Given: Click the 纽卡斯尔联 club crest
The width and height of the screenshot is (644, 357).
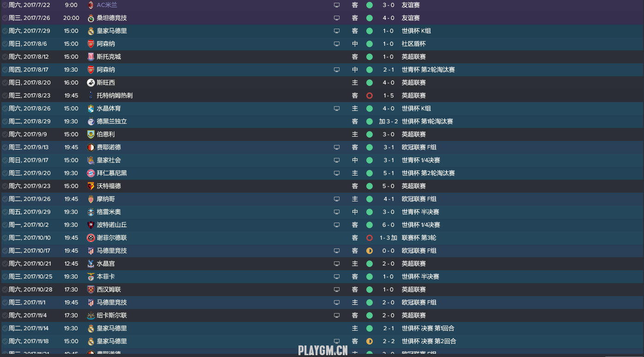Looking at the screenshot, I should (x=91, y=315).
